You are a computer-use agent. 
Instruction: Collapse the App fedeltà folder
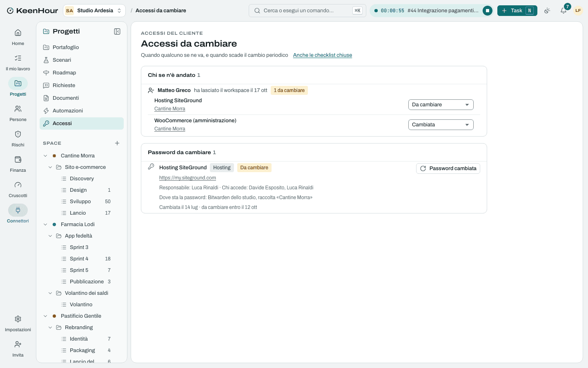pyautogui.click(x=50, y=236)
